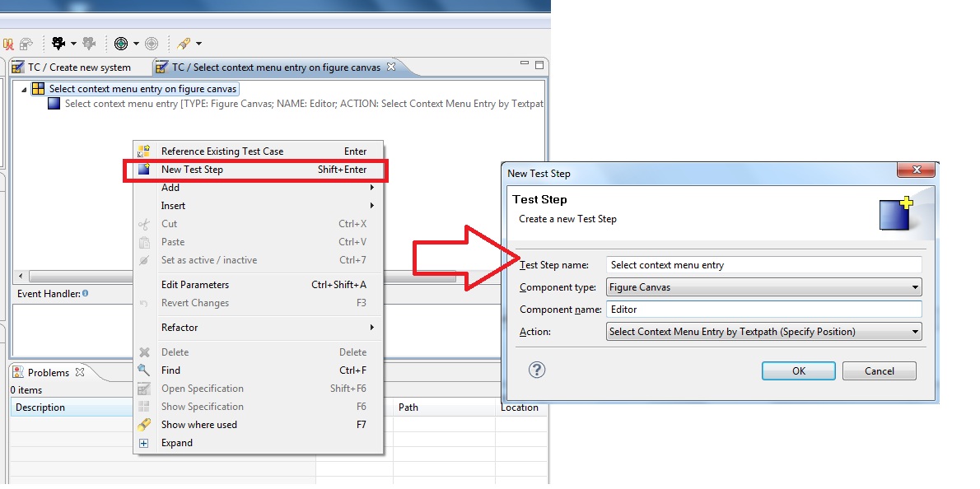The width and height of the screenshot is (980, 489).
Task: Open dropdown arrow next to camera icon
Action: (73, 44)
